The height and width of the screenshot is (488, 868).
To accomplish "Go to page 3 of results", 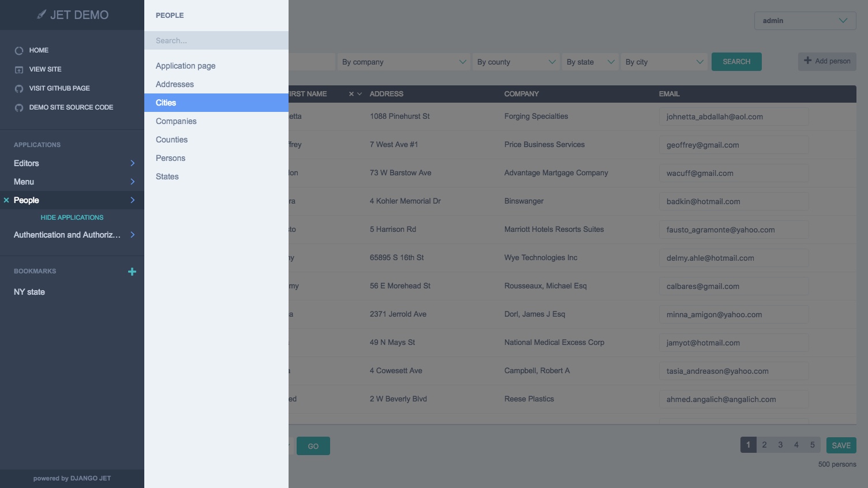I will coord(780,445).
